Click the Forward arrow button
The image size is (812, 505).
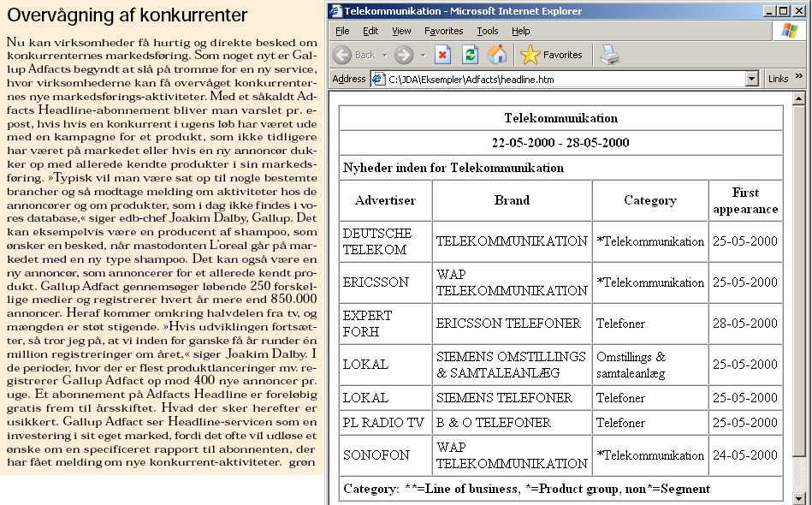click(404, 55)
